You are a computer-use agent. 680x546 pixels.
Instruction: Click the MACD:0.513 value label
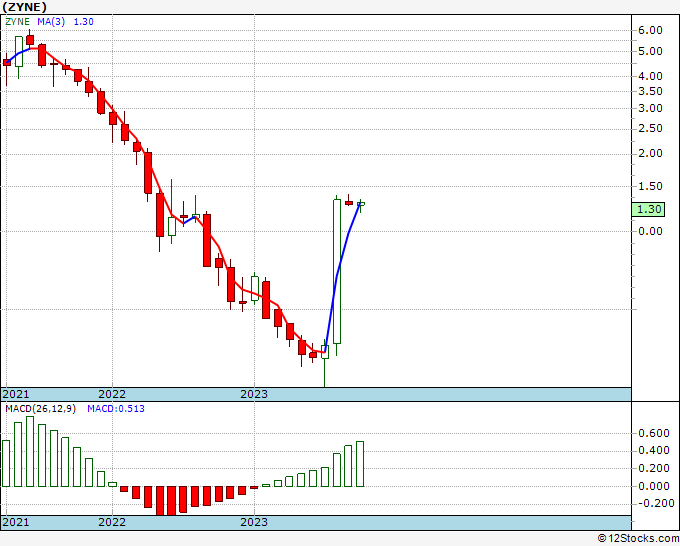pyautogui.click(x=116, y=409)
